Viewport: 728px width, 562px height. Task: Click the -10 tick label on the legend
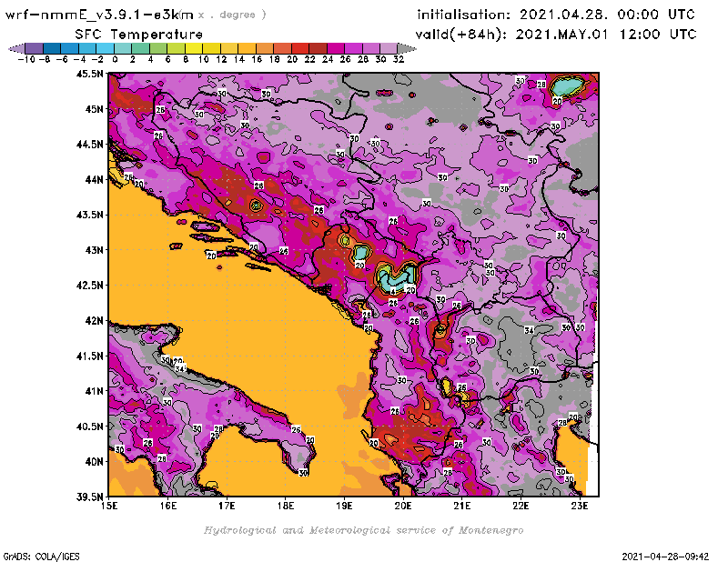(26, 59)
